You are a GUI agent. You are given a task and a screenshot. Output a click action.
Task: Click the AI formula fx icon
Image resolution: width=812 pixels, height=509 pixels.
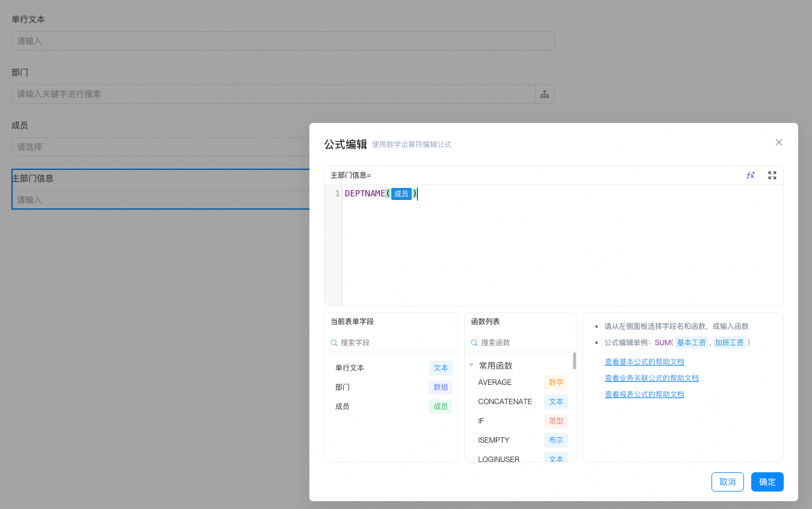[x=751, y=175]
